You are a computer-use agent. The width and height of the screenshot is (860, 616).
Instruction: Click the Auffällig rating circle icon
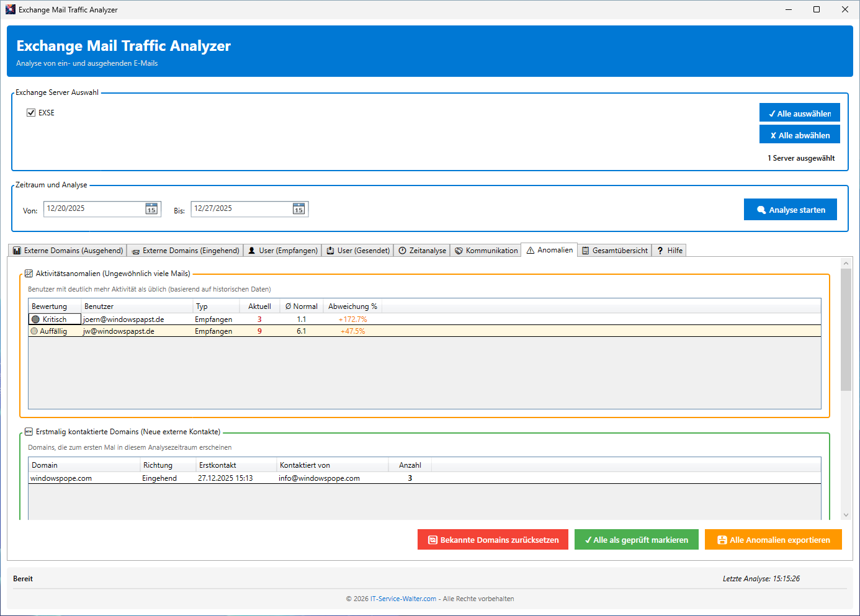coord(34,331)
